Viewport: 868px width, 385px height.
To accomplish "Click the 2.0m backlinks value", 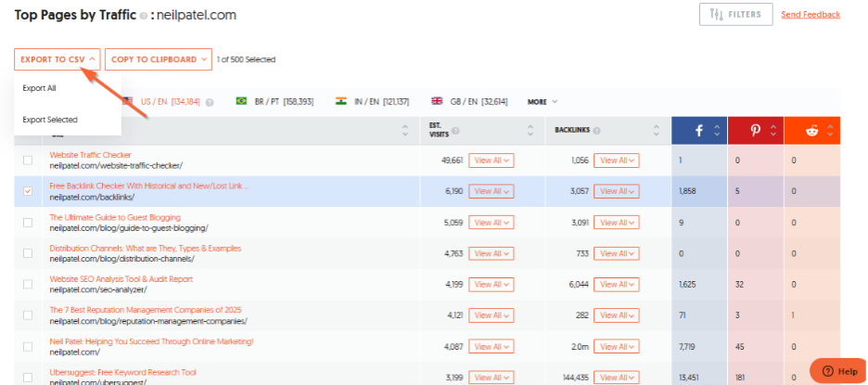I will [x=579, y=347].
